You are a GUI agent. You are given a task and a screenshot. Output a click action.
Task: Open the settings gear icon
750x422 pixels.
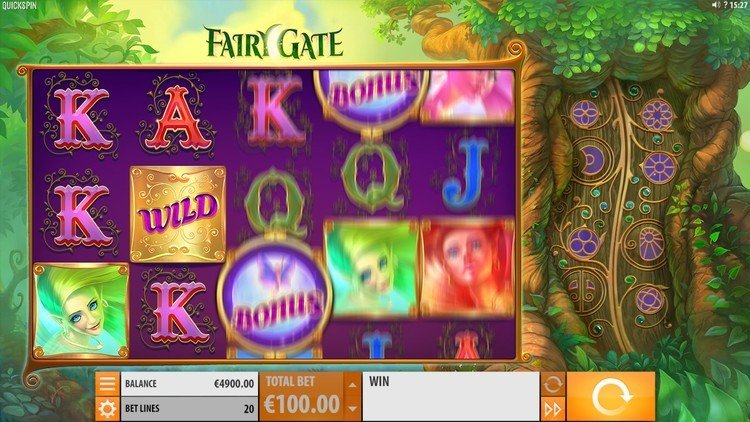pyautogui.click(x=107, y=409)
